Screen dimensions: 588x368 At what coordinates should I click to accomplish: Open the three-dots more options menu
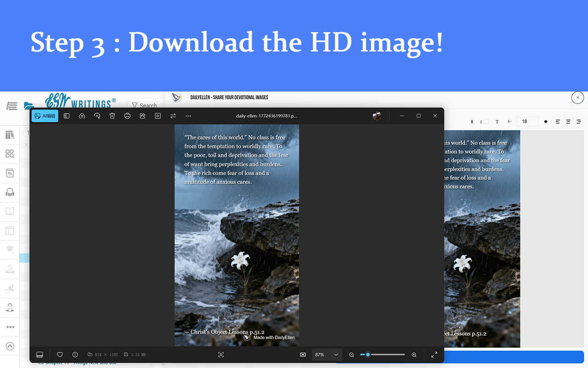pos(188,116)
